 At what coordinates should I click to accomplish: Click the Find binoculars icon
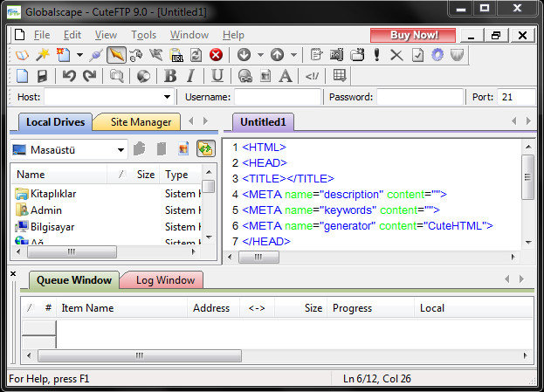pyautogui.click(x=116, y=76)
